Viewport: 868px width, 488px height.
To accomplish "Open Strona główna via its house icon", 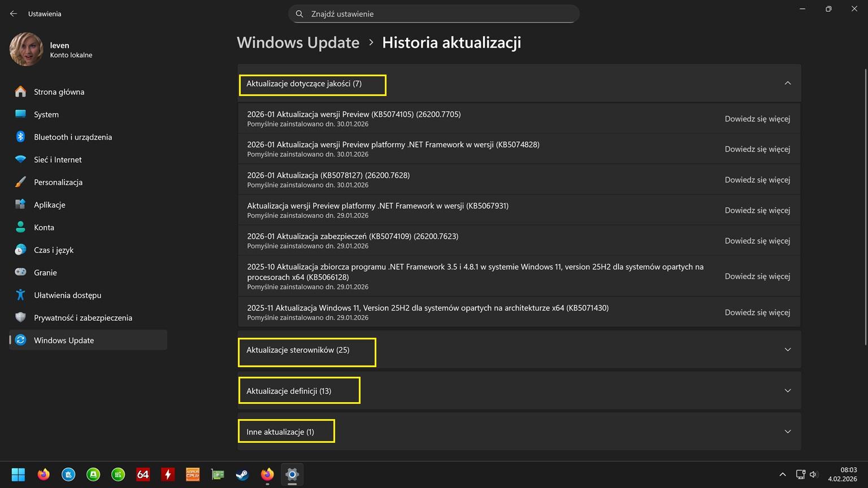I will tap(20, 91).
